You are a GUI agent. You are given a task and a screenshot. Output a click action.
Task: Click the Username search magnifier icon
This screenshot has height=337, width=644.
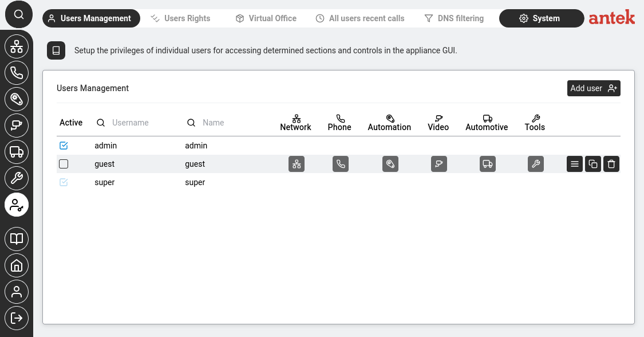click(x=101, y=123)
